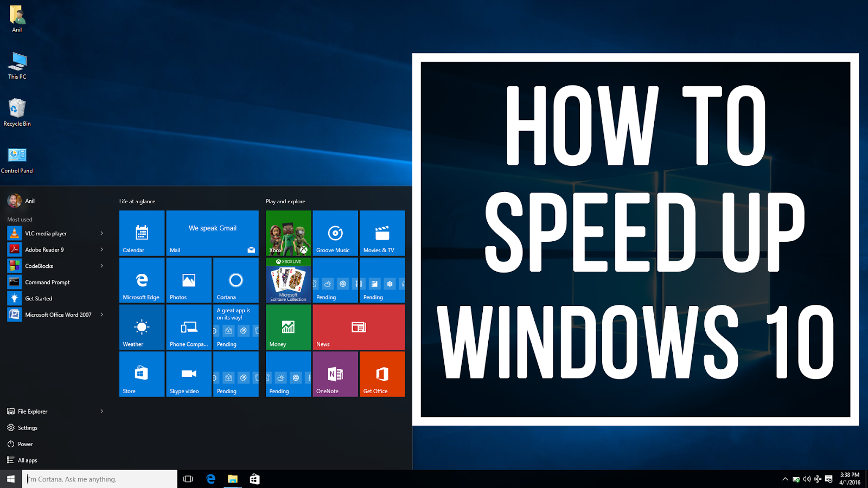Click the Pending tile below Groove Music
The image size is (868, 488).
335,280
